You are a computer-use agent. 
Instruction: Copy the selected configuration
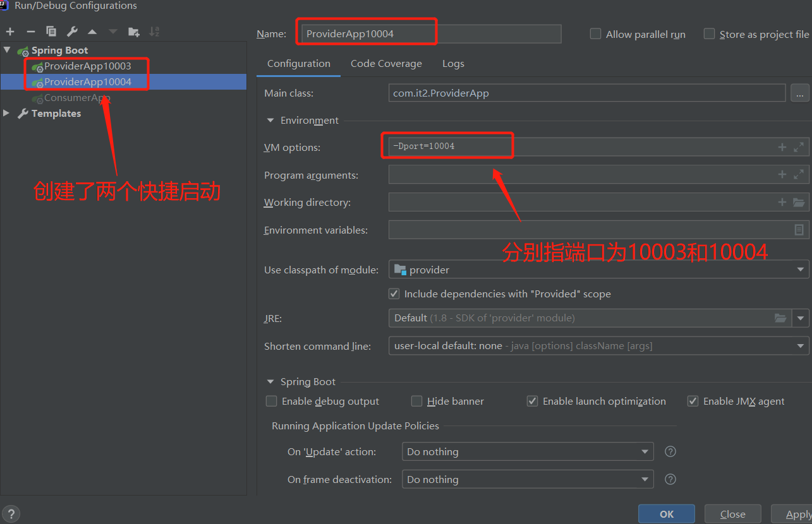[x=51, y=32]
